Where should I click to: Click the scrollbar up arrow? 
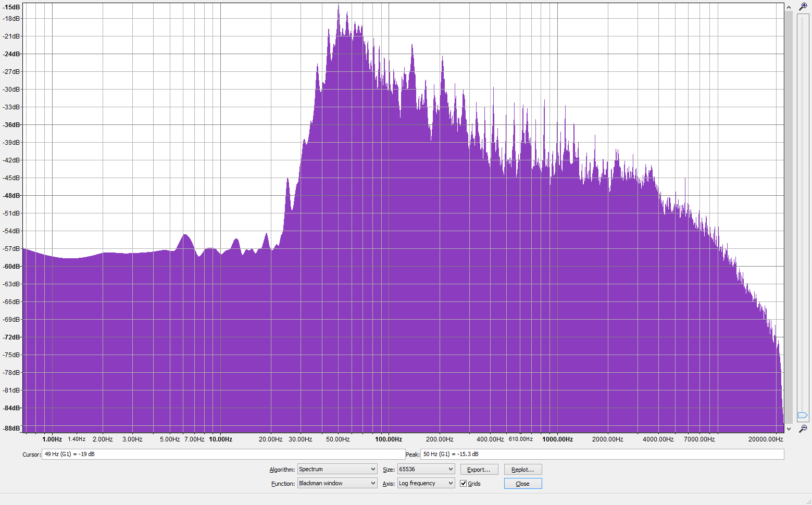[x=789, y=7]
